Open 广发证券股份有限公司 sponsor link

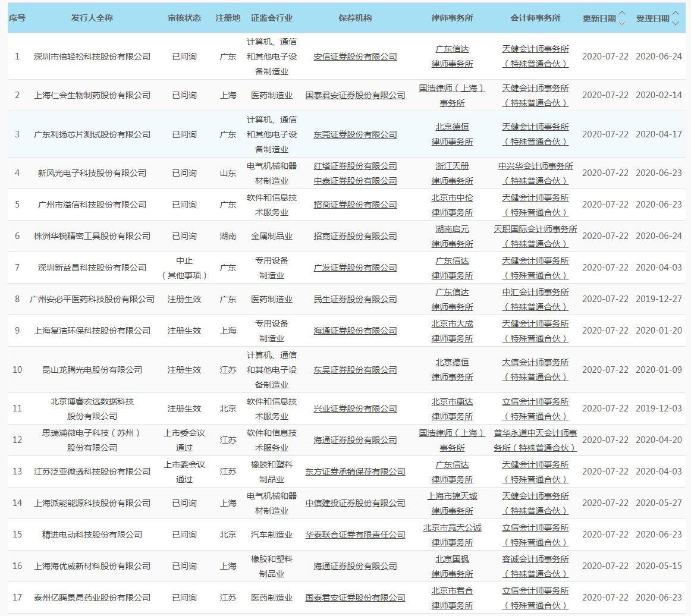point(355,268)
